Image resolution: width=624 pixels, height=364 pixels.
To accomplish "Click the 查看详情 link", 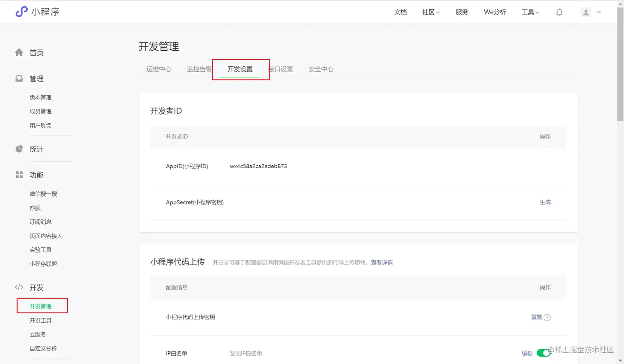I will pyautogui.click(x=382, y=262).
